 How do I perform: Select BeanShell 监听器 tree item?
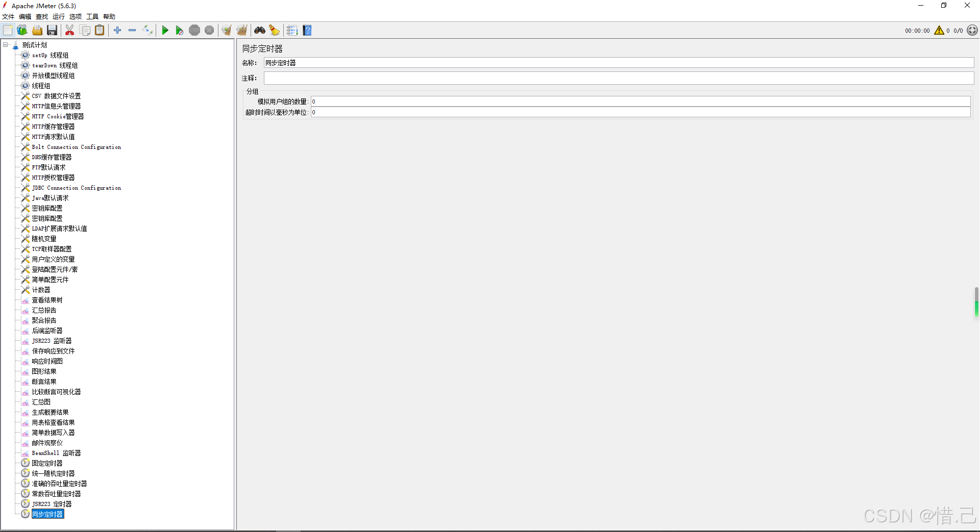[56, 453]
